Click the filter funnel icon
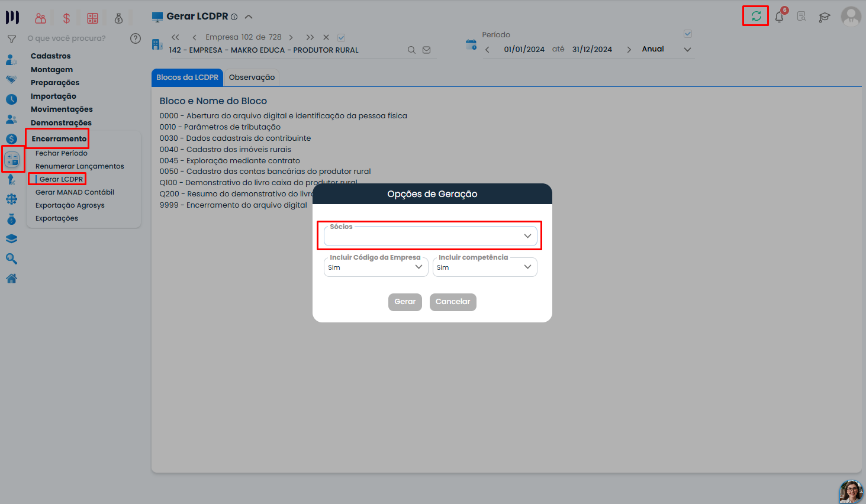This screenshot has width=866, height=504. pyautogui.click(x=11, y=39)
